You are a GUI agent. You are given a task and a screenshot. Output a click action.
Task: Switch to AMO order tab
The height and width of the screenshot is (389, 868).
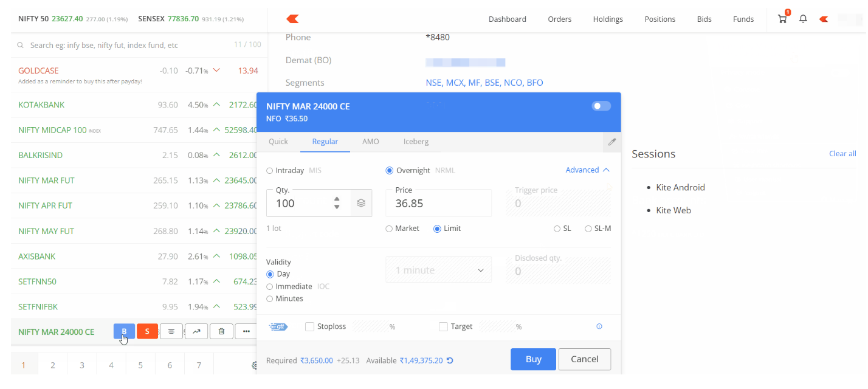[371, 142]
